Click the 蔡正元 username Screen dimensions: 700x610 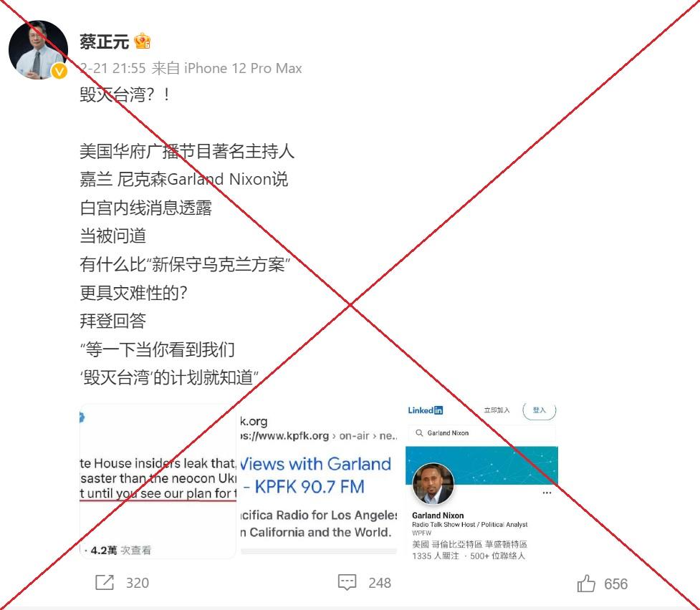[x=105, y=42]
